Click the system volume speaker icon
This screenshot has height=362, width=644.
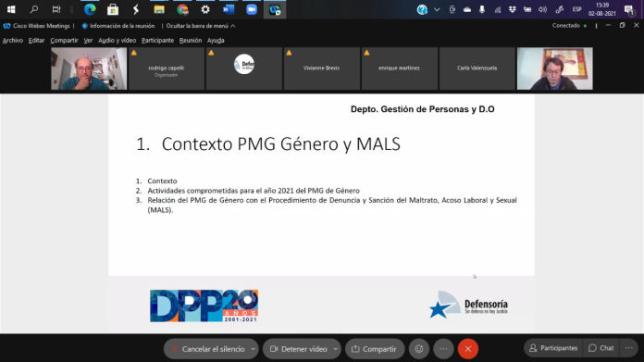point(542,9)
